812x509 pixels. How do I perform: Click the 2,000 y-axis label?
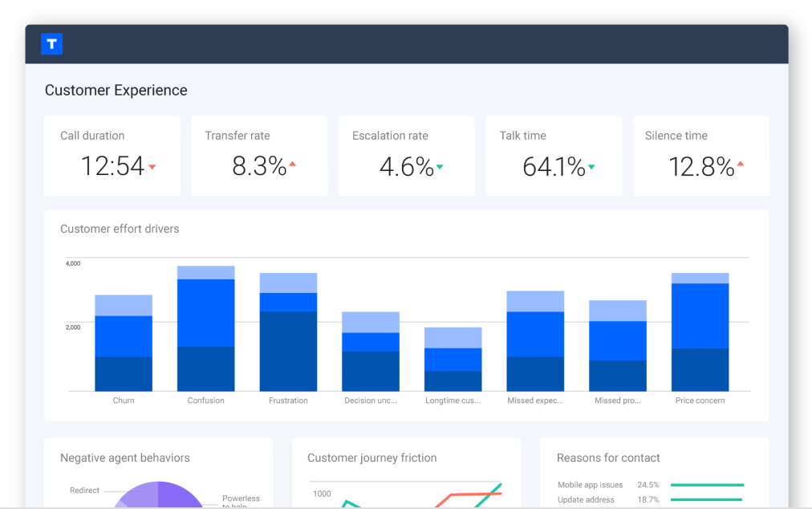(73, 327)
